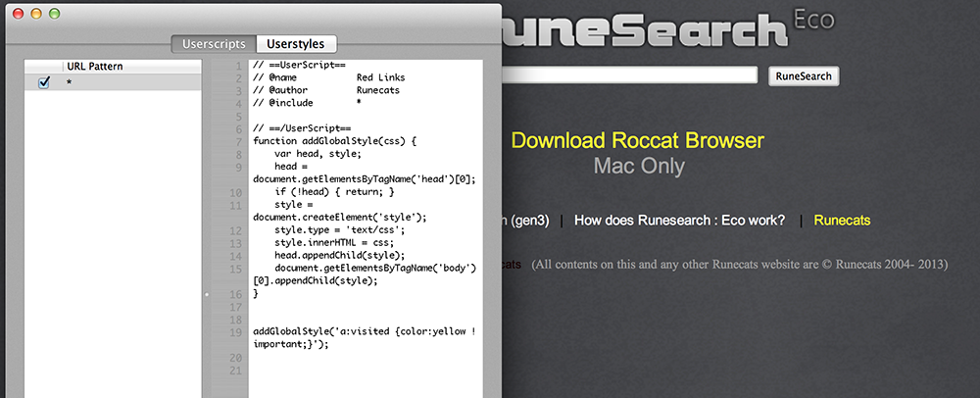980x398 pixels.
Task: Click line number 19 in the gutter
Action: pos(235,332)
